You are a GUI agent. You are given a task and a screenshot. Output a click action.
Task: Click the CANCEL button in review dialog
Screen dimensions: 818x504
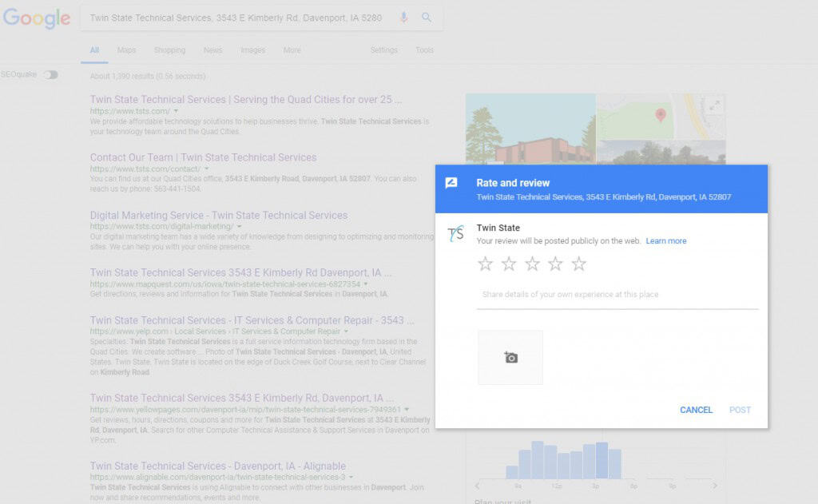coord(696,410)
